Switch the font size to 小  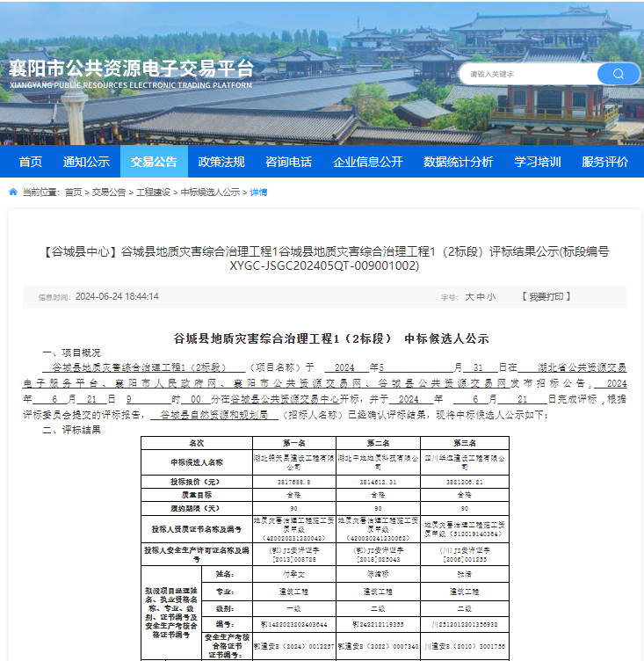[x=490, y=297]
